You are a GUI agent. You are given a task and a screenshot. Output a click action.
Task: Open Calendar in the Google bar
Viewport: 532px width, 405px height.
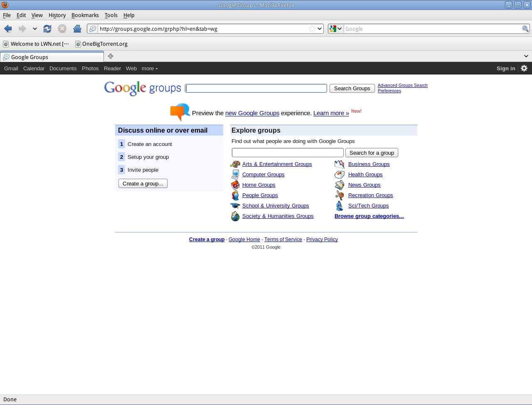pyautogui.click(x=34, y=69)
